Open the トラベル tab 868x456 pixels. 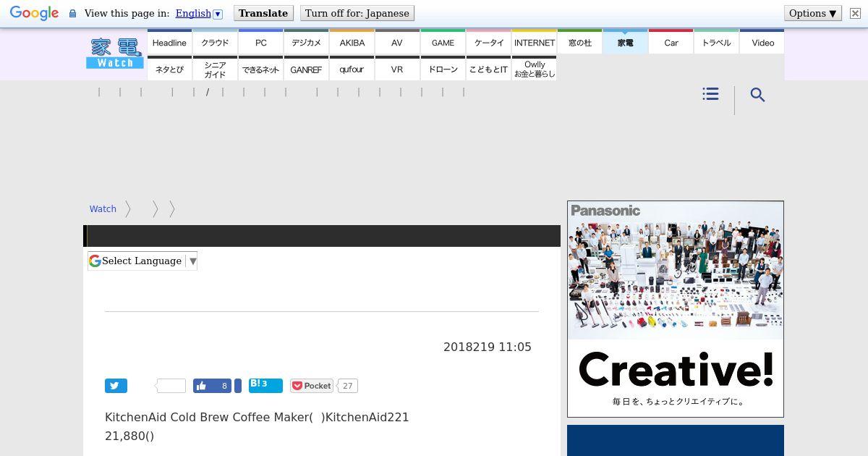(716, 43)
